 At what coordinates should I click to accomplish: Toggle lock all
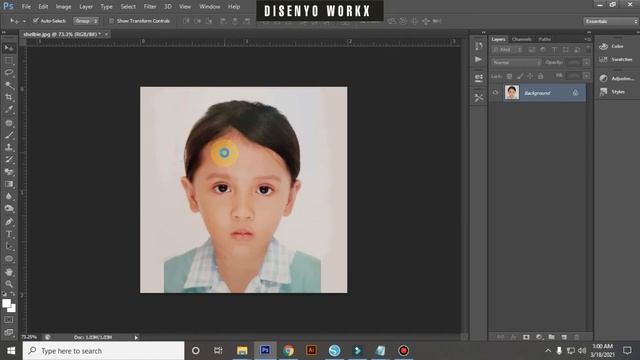coord(540,76)
